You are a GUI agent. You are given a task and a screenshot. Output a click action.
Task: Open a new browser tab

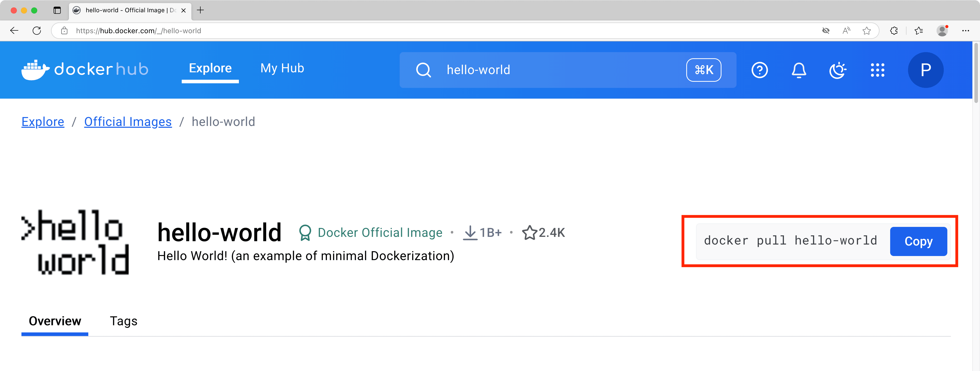pos(201,10)
